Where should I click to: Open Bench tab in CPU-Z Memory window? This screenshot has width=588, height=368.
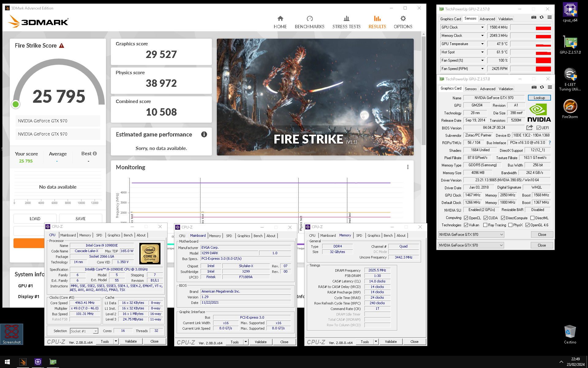tap(388, 236)
